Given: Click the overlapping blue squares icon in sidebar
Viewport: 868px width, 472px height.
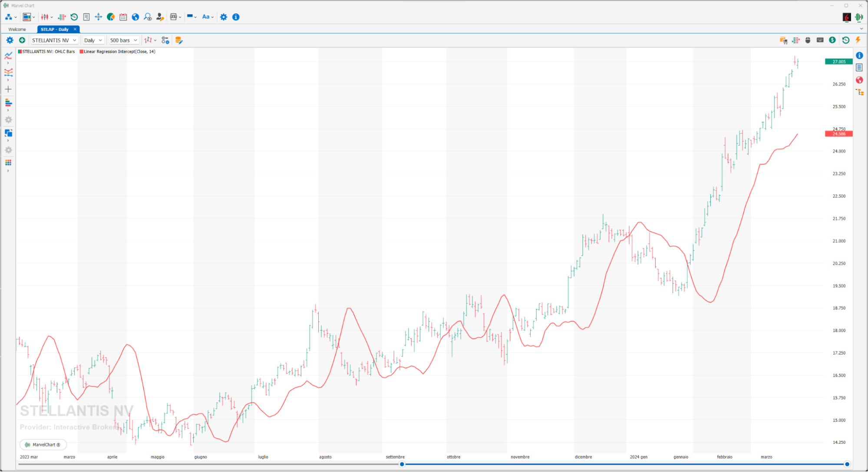Looking at the screenshot, I should tap(8, 133).
